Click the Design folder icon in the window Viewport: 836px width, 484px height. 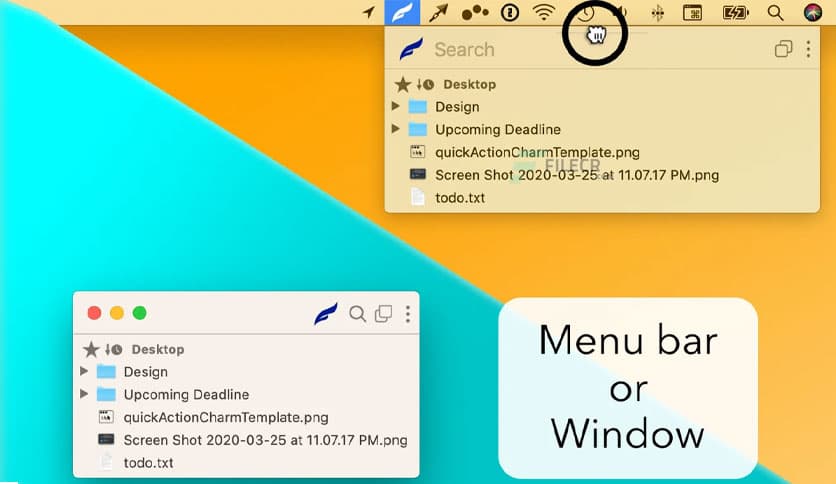(x=106, y=372)
